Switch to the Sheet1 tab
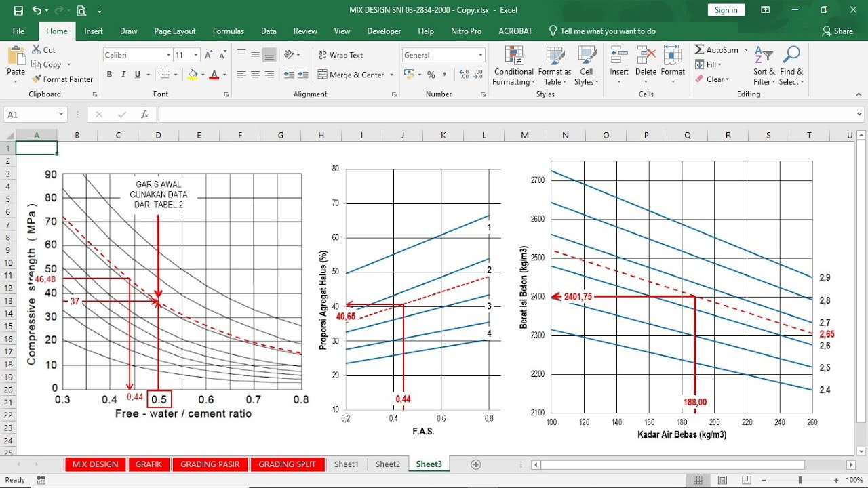This screenshot has width=868, height=488. [x=346, y=464]
